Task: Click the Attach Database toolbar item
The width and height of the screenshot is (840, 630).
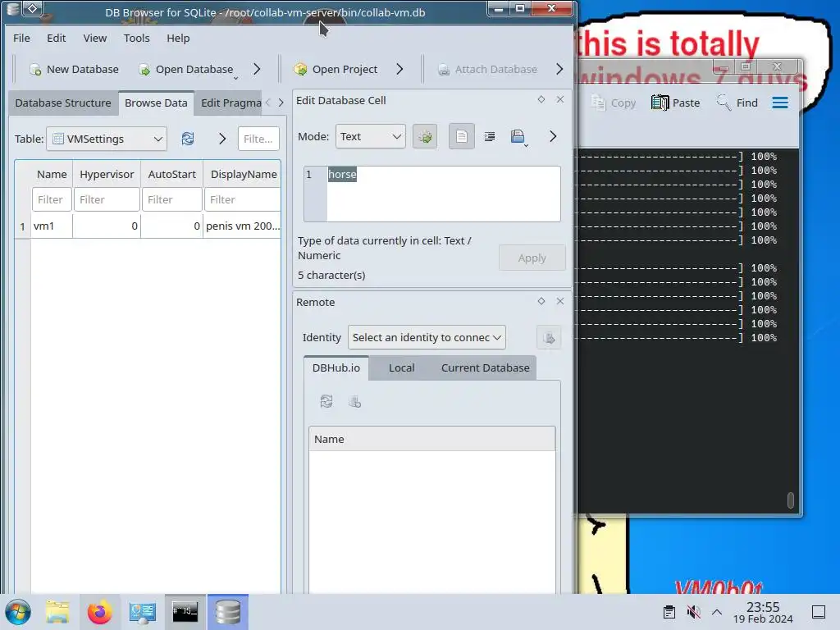Action: (487, 69)
